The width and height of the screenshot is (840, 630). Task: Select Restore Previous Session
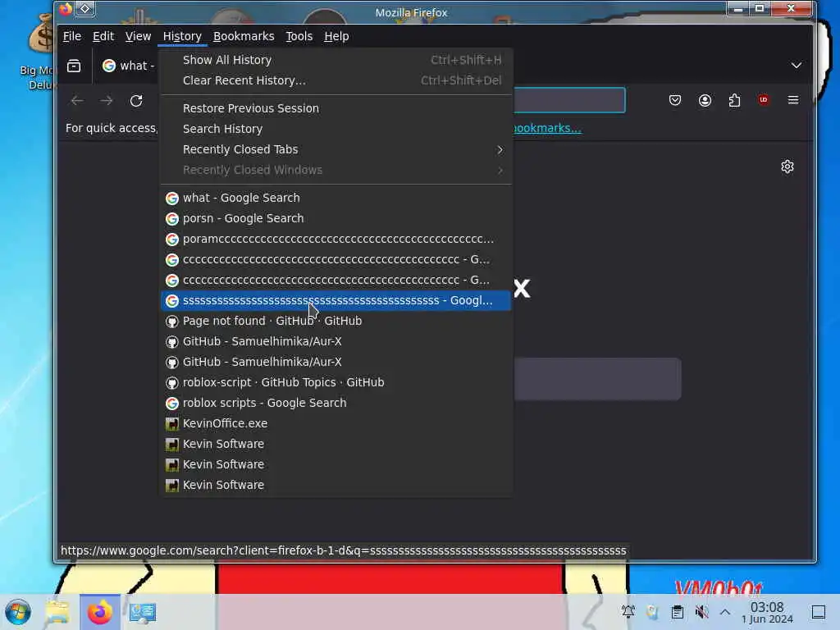click(x=336, y=108)
